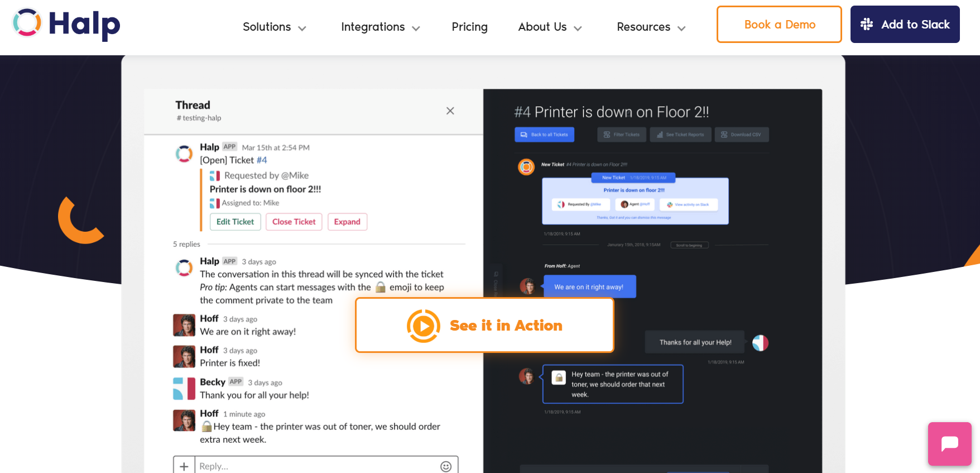The width and height of the screenshot is (980, 473).
Task: Click the '#testing-halp' channel name
Action: point(199,118)
